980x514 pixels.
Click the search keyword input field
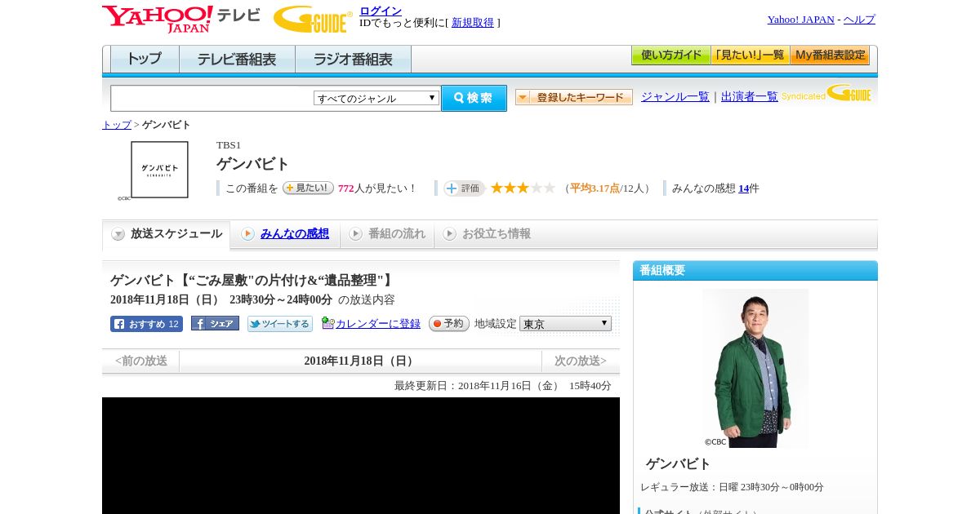tap(212, 98)
